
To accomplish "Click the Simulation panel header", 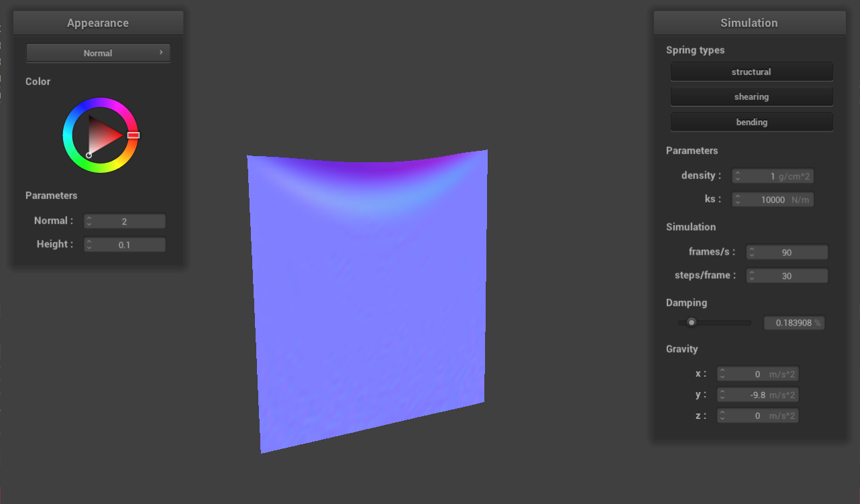I will pyautogui.click(x=749, y=23).
